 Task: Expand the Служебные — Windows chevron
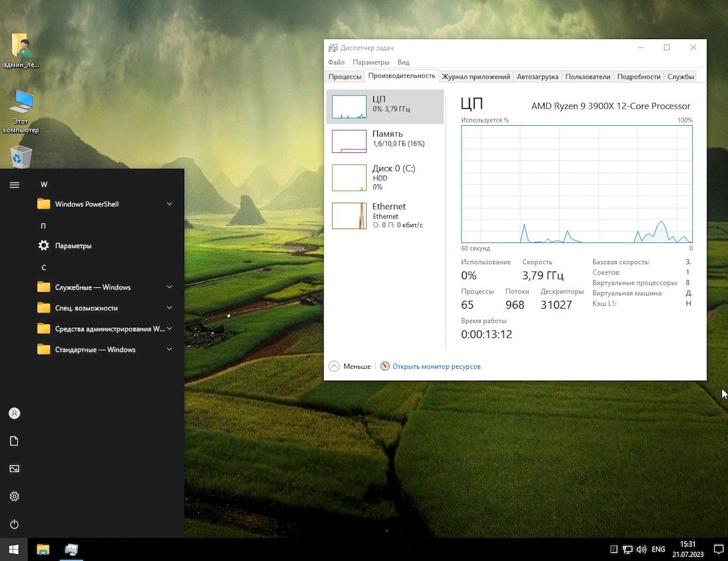tap(169, 287)
